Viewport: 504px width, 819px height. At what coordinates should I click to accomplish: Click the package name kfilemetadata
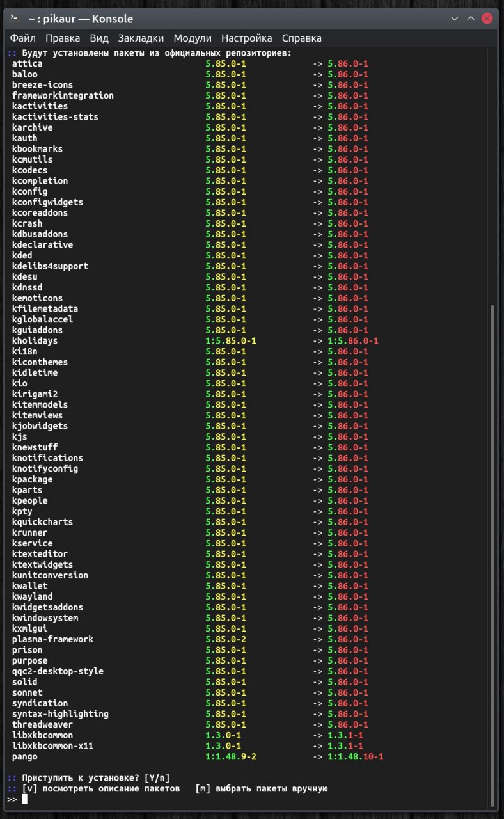pos(45,309)
